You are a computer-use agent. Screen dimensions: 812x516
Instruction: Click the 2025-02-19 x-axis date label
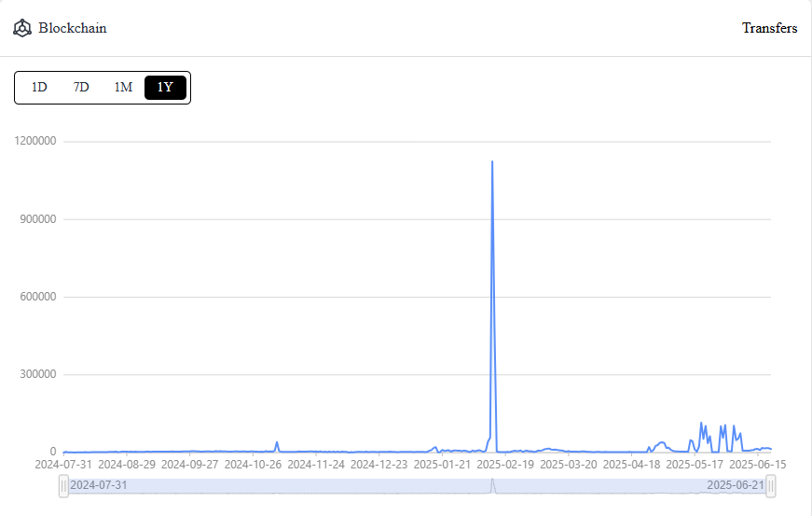(505, 464)
